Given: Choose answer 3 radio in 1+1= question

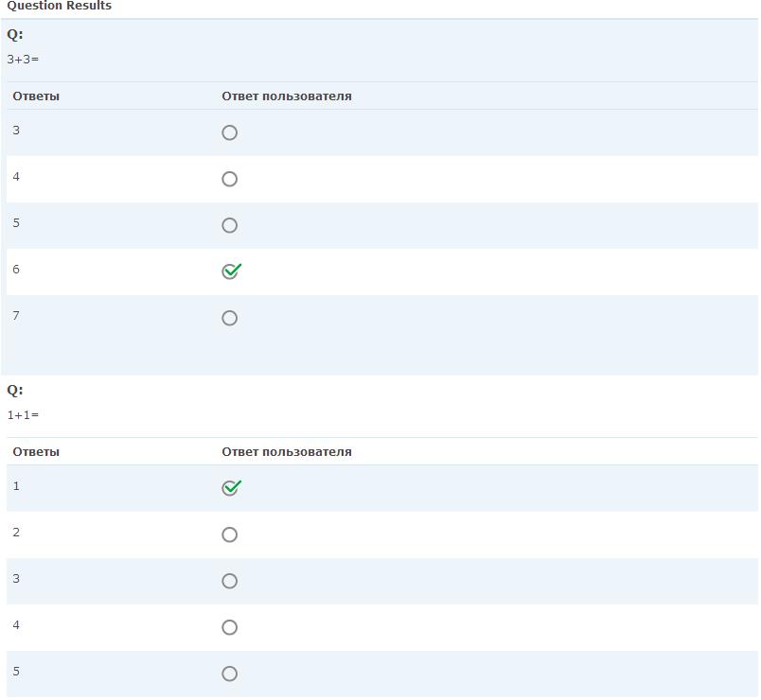Looking at the screenshot, I should pyautogui.click(x=229, y=581).
